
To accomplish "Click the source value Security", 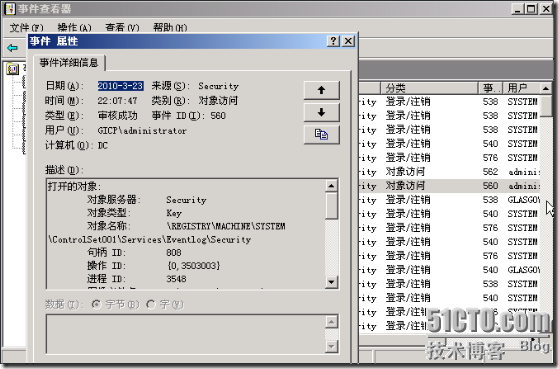I will (218, 86).
